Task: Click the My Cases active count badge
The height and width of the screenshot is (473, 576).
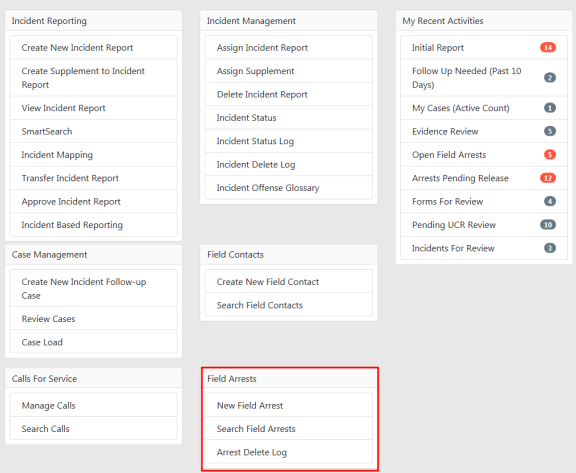Action: (x=550, y=108)
